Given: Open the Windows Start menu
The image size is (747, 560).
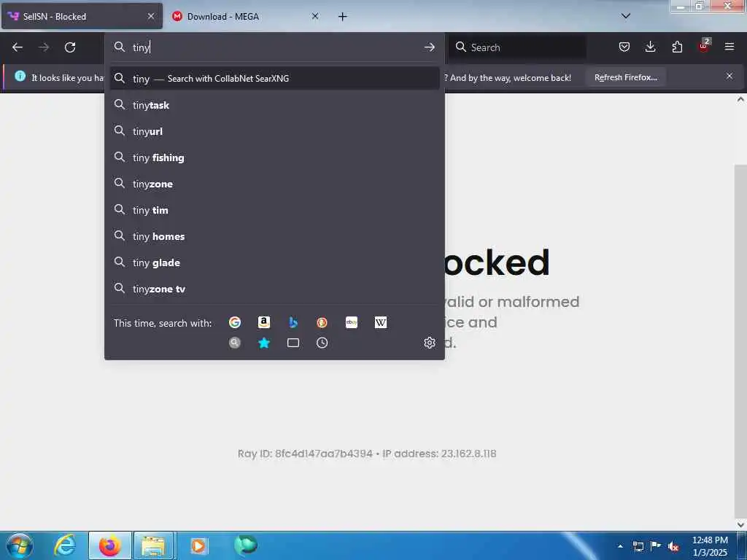Looking at the screenshot, I should coord(20,545).
